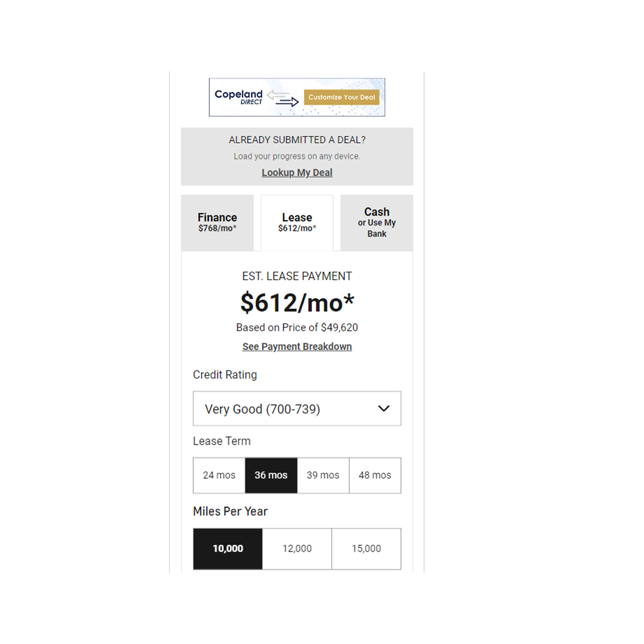644x644 pixels.
Task: Select the 36 mos lease term
Action: coord(271,475)
